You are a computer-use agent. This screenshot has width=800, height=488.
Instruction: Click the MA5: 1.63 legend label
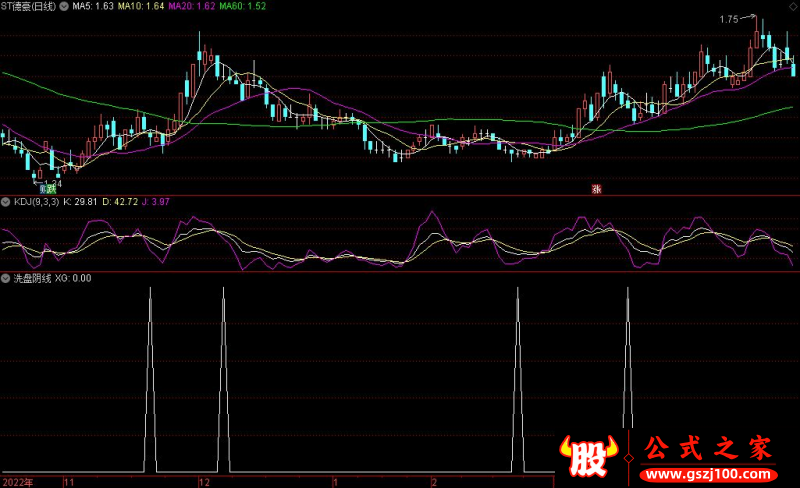coord(92,6)
